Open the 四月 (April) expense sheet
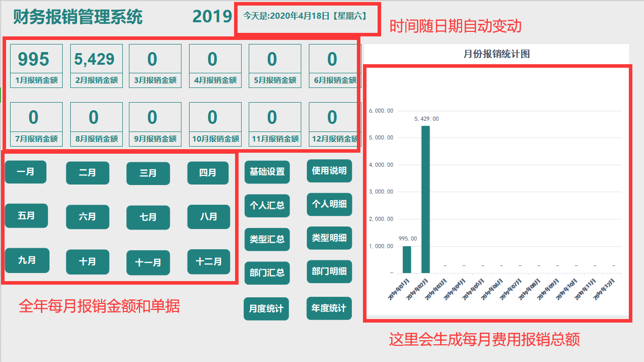 [208, 173]
